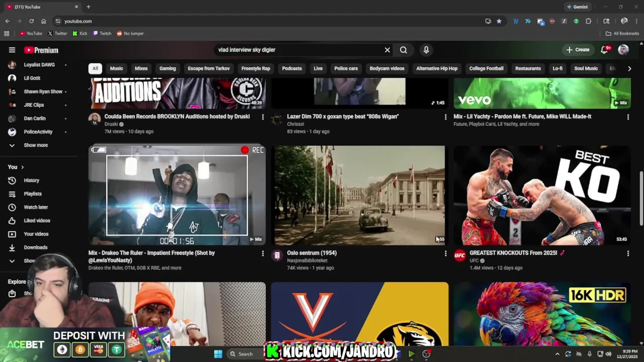
Task: Select the Escape from Tarkov chip
Action: pos(209,68)
